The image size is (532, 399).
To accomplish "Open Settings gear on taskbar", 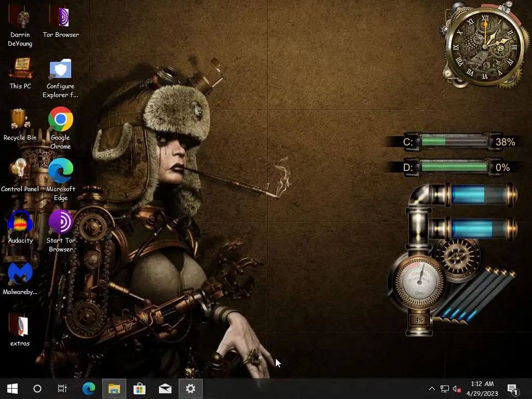I will point(191,389).
